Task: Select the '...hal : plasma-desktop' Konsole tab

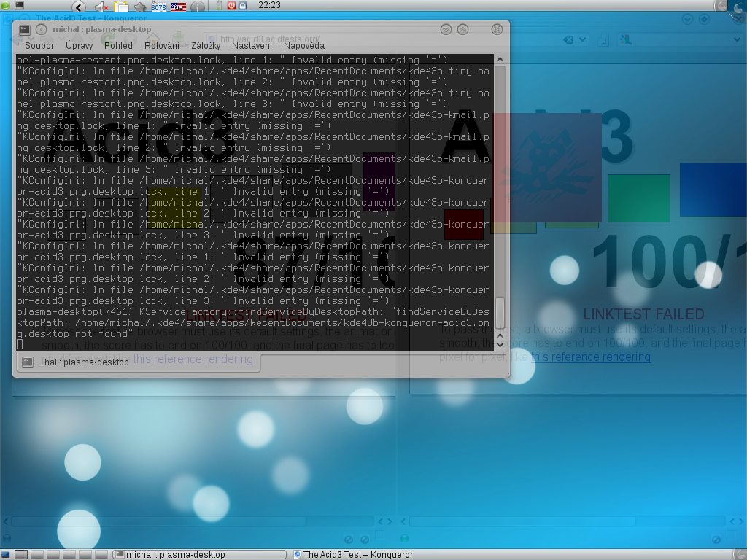Action: tap(138, 362)
